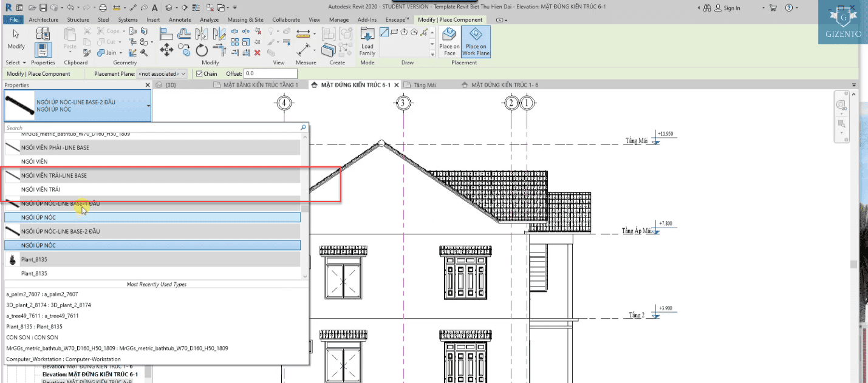Open the Paste dropdown arrow
Screen dimensions: 868x383
[x=70, y=53]
